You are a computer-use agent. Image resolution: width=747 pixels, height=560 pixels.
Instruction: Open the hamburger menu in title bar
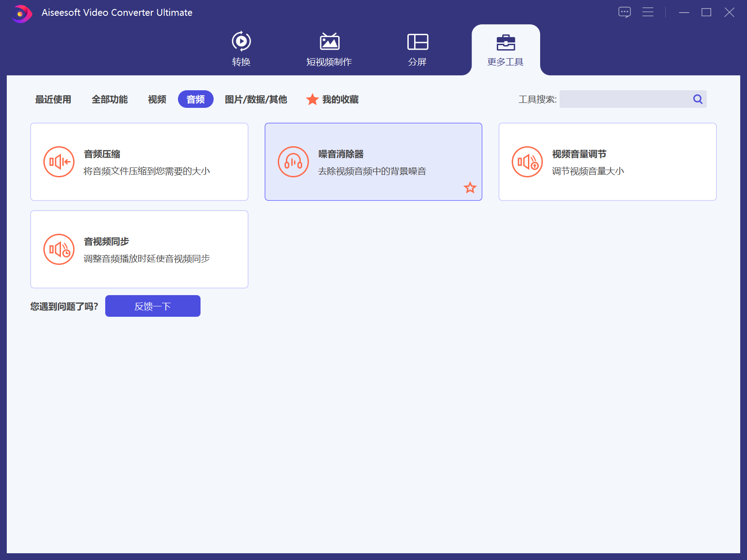648,12
